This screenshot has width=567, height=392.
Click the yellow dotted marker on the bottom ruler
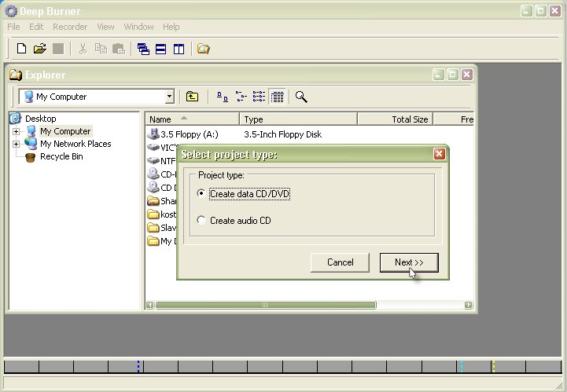pos(494,366)
